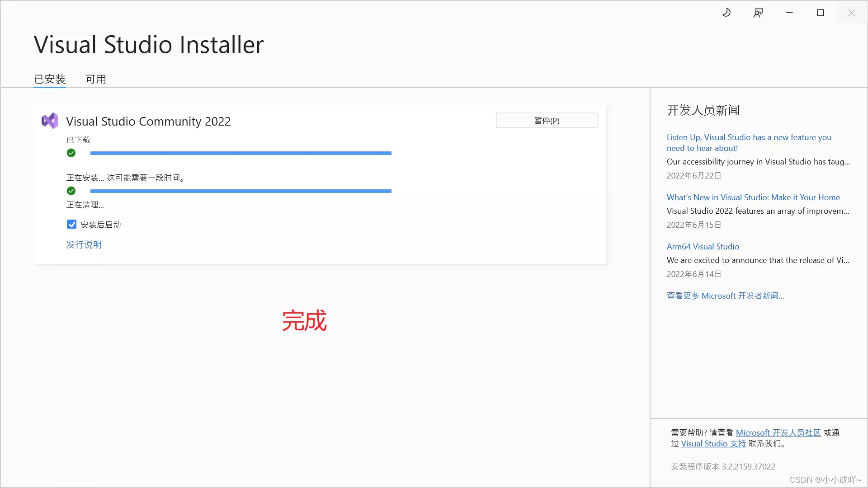868x488 pixels.
Task: Open the Arm64 Visual Studio article
Action: point(703,246)
